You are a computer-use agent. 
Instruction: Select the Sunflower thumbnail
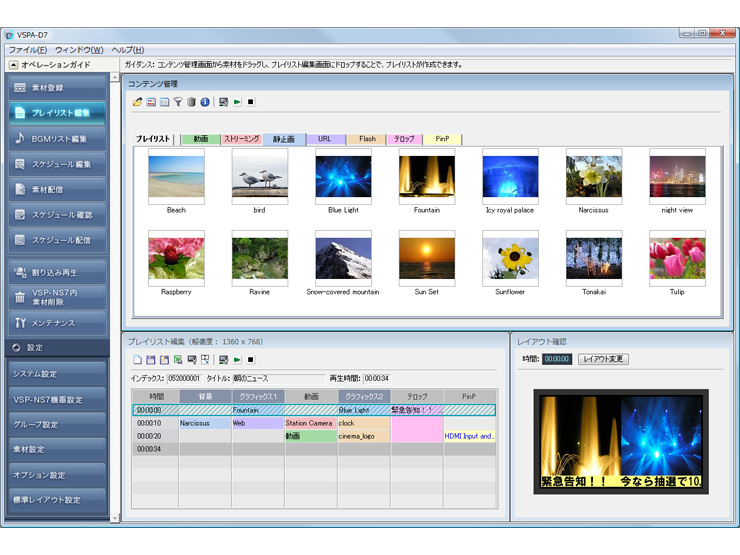coord(510,258)
